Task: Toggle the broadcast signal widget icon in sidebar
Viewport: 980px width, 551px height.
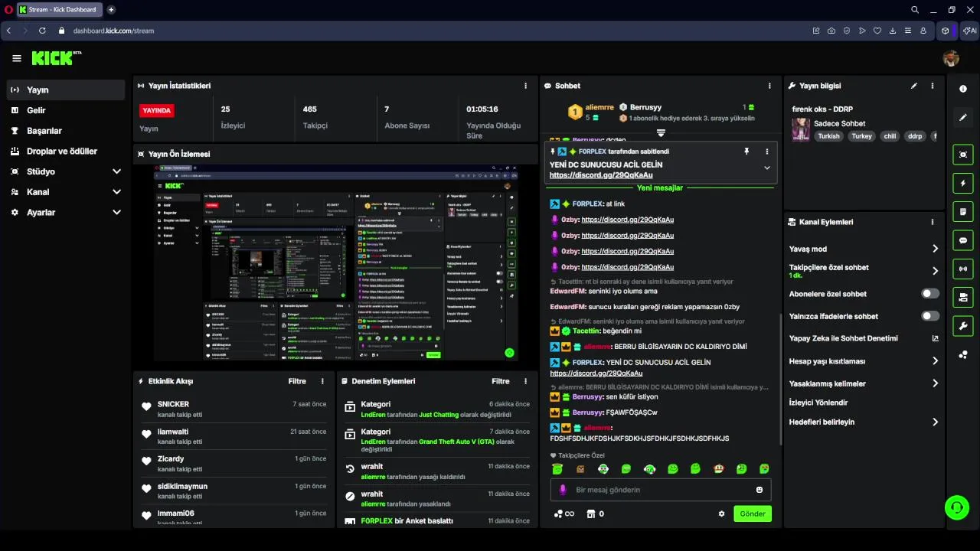Action: (963, 269)
